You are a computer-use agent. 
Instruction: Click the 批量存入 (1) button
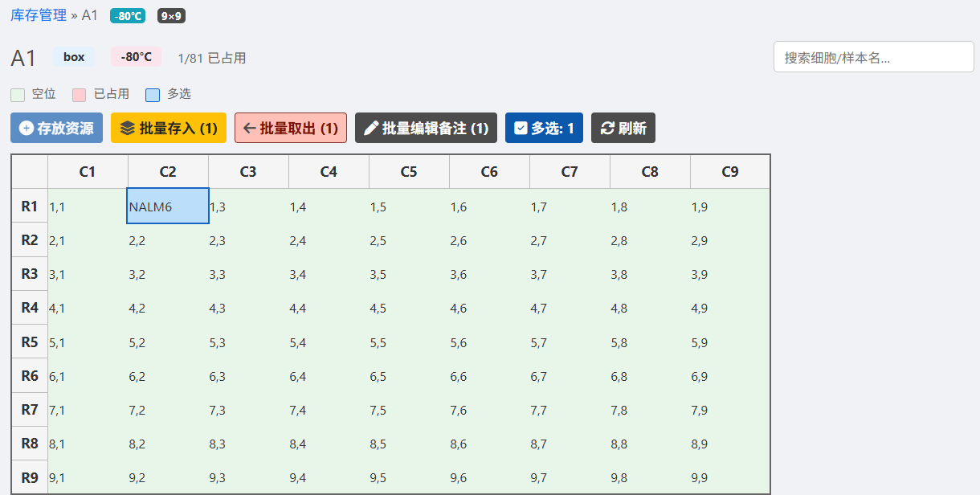point(169,128)
